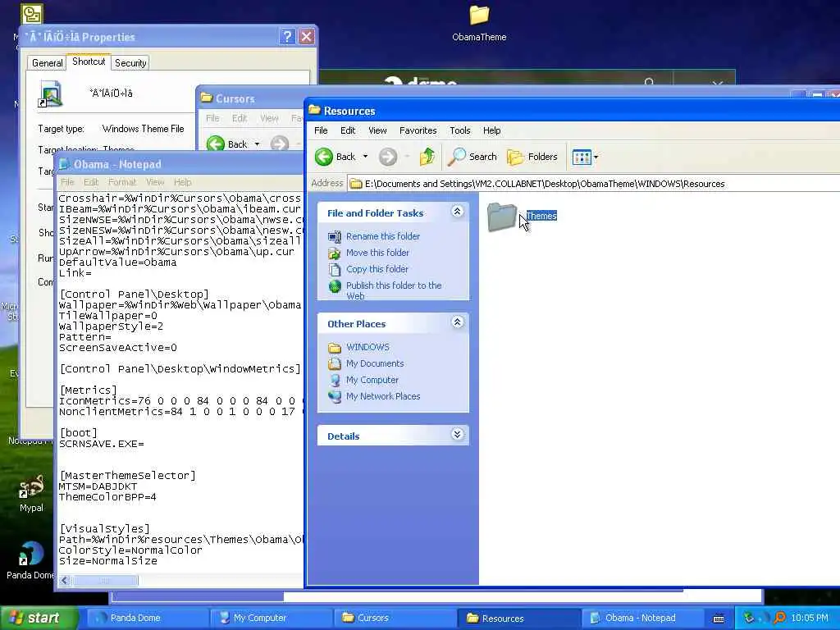The height and width of the screenshot is (630, 840).
Task: Click ColorStyle=NormalColor line in Notepad
Action: [130, 550]
